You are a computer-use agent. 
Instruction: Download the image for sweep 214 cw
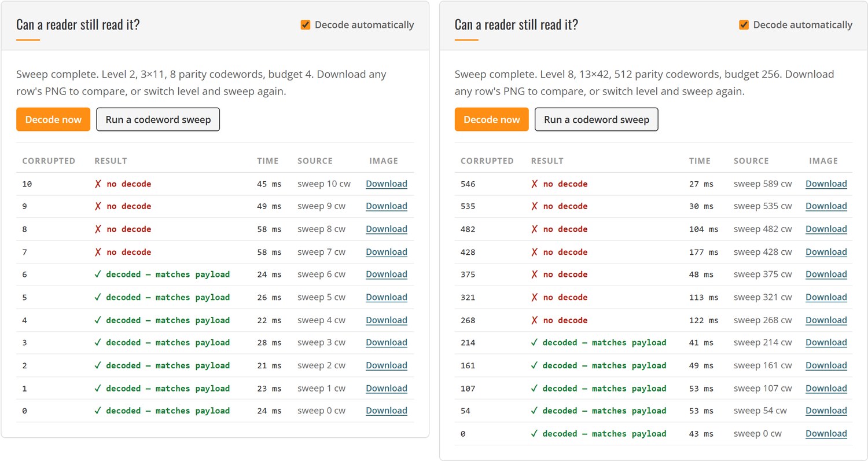point(826,342)
